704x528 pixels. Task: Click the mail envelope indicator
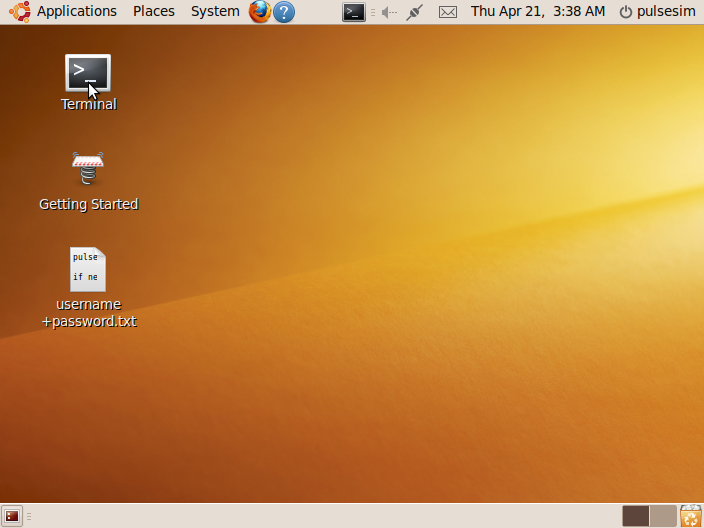pos(448,12)
